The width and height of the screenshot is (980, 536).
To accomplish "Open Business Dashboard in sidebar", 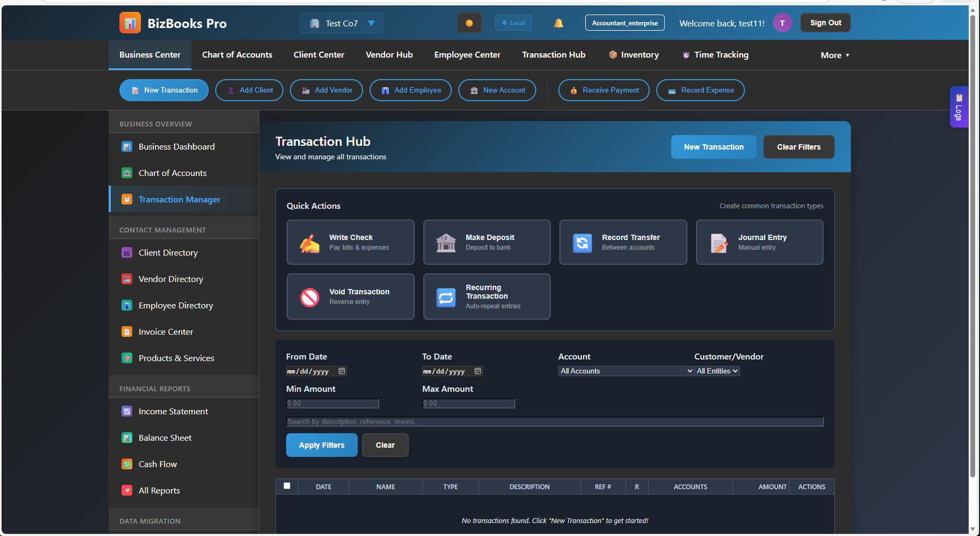I will pyautogui.click(x=184, y=146).
